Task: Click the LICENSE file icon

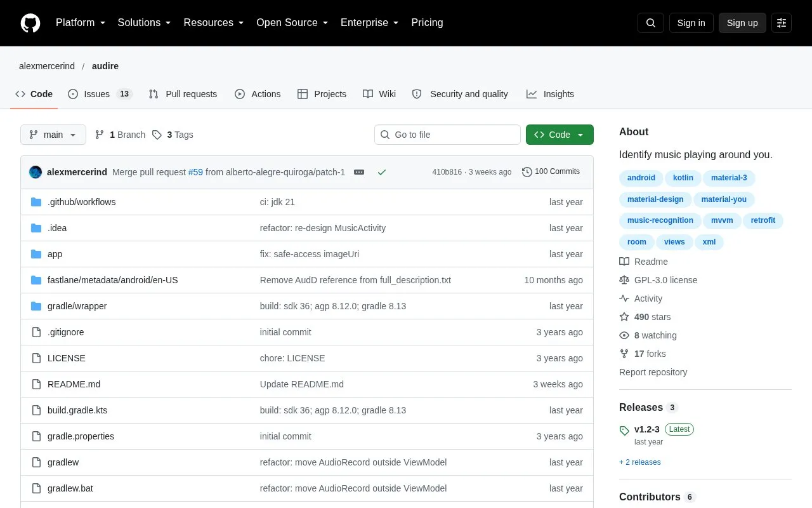Action: coord(36,358)
